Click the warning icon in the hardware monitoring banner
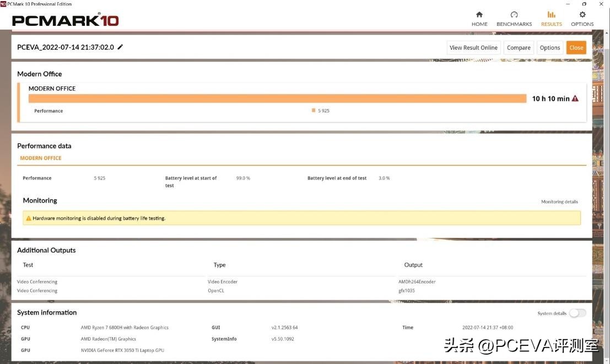Viewport: 610px width, 364px height. click(x=29, y=218)
